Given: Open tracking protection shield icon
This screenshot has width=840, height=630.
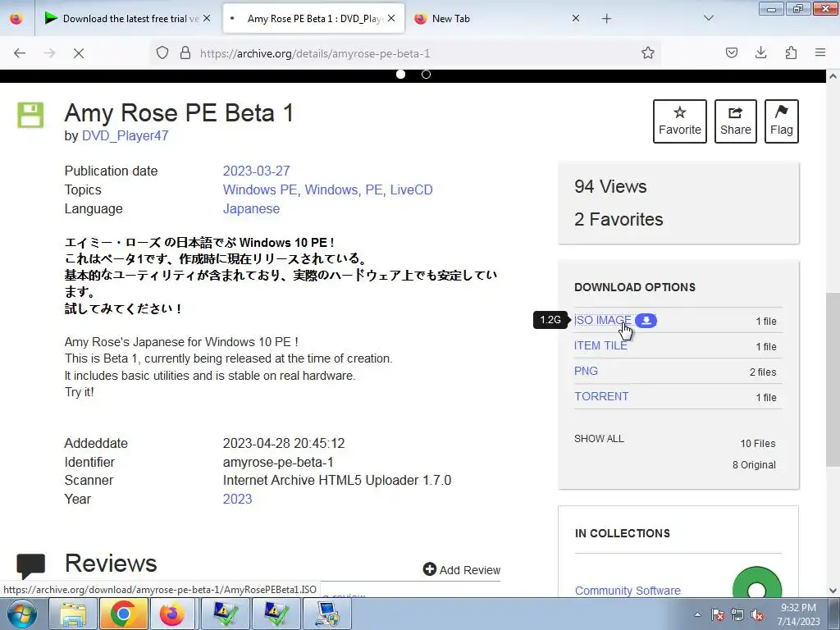Looking at the screenshot, I should coord(162,52).
